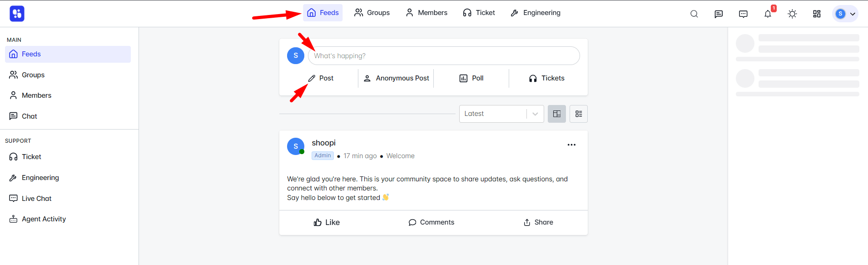This screenshot has width=868, height=265.
Task: Switch to the card layout view icon
Action: pyautogui.click(x=557, y=114)
